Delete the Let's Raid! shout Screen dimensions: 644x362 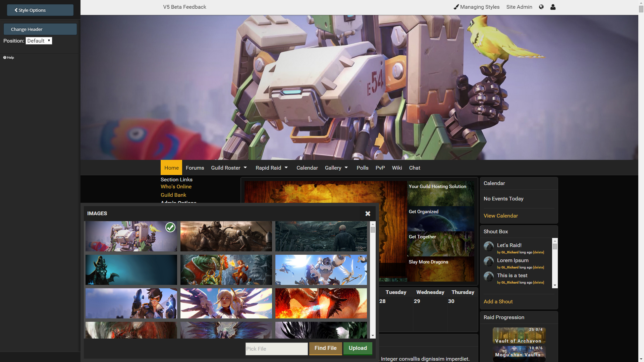pos(538,252)
